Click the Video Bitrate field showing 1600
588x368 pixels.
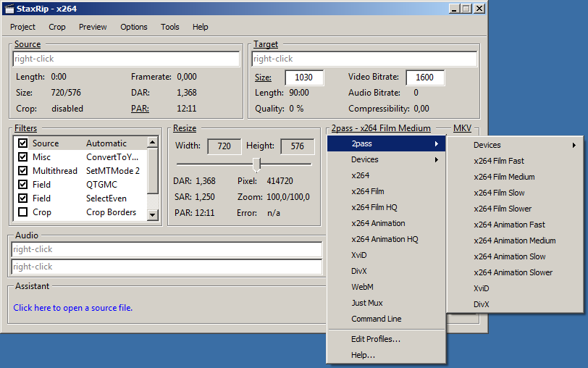425,78
